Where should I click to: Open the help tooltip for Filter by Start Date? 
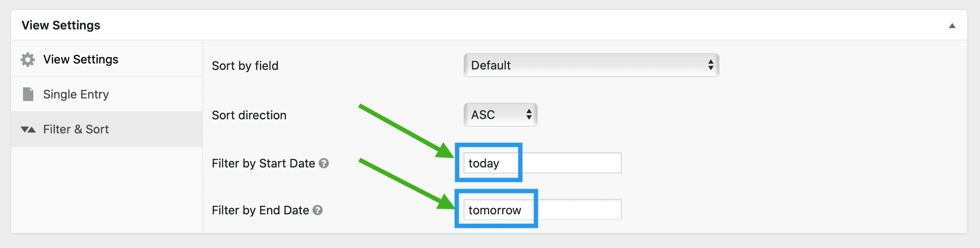[325, 163]
